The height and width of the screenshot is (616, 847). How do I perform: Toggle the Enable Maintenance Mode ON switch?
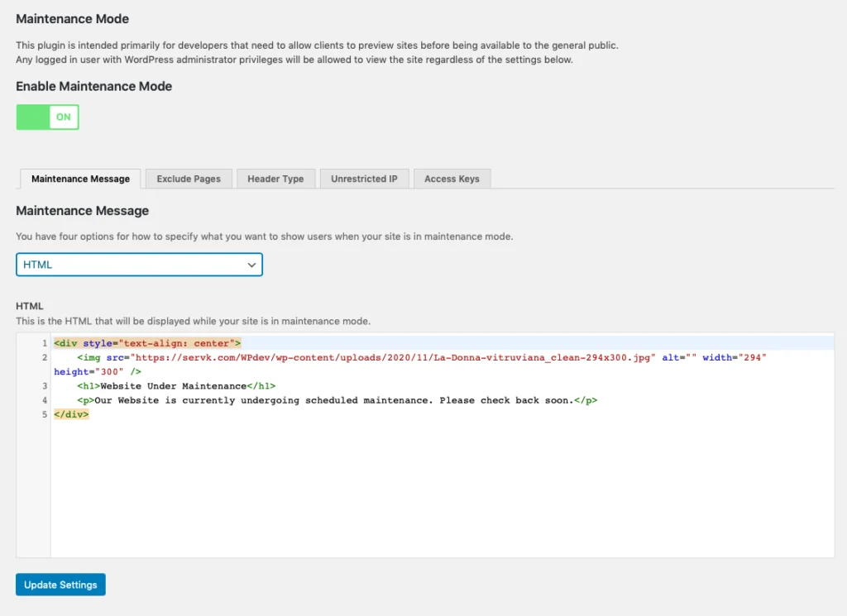pyautogui.click(x=47, y=117)
